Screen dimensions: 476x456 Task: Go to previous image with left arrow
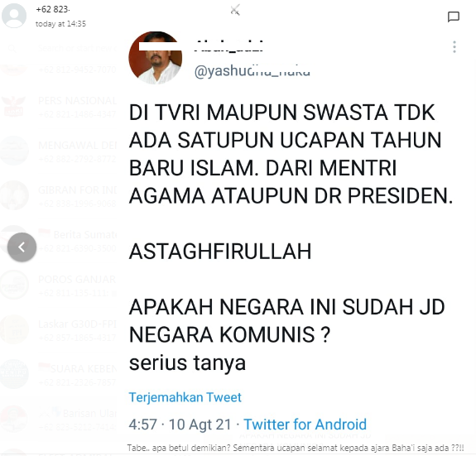click(x=22, y=247)
